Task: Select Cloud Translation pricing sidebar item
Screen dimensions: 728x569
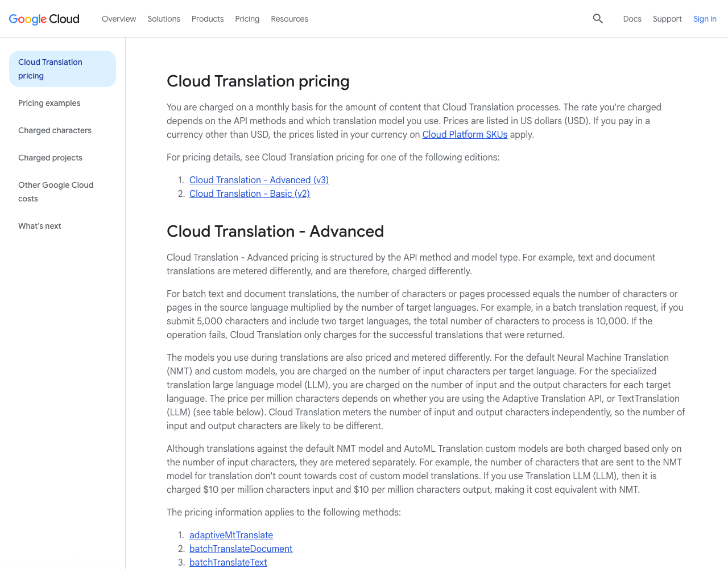Action: pos(63,69)
